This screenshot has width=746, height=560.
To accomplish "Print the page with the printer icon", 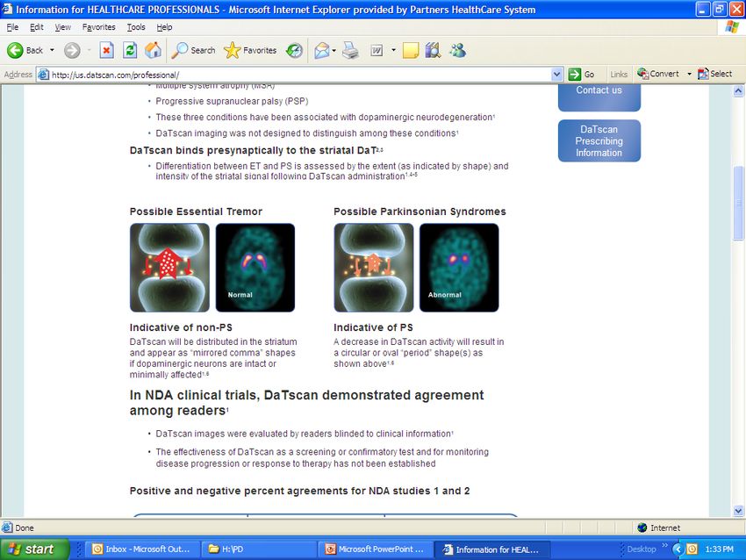I will [351, 50].
